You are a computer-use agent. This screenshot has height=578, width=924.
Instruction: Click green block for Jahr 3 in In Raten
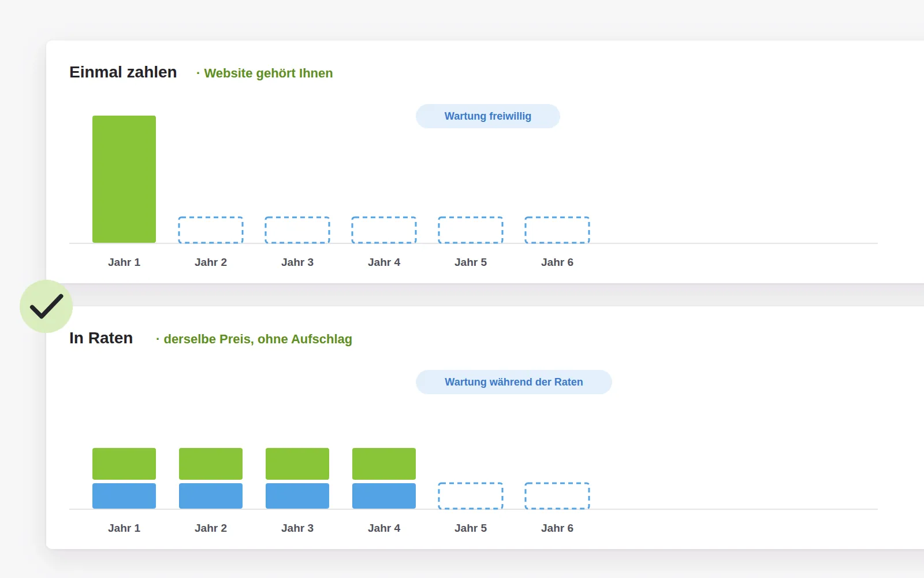(x=297, y=464)
